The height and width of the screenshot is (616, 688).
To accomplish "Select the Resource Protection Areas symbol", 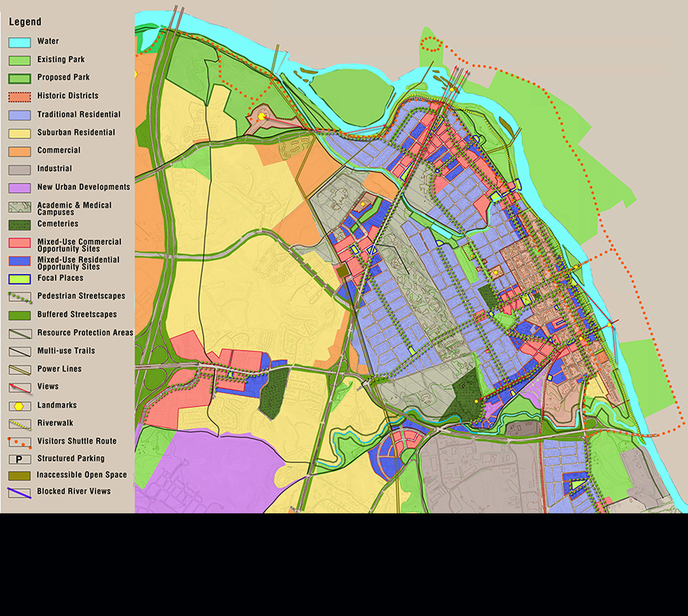I will coord(19,334).
